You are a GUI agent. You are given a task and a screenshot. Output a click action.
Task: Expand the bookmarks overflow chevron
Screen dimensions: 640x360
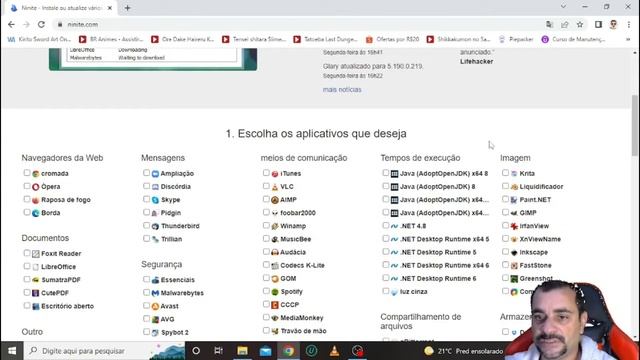(x=628, y=39)
